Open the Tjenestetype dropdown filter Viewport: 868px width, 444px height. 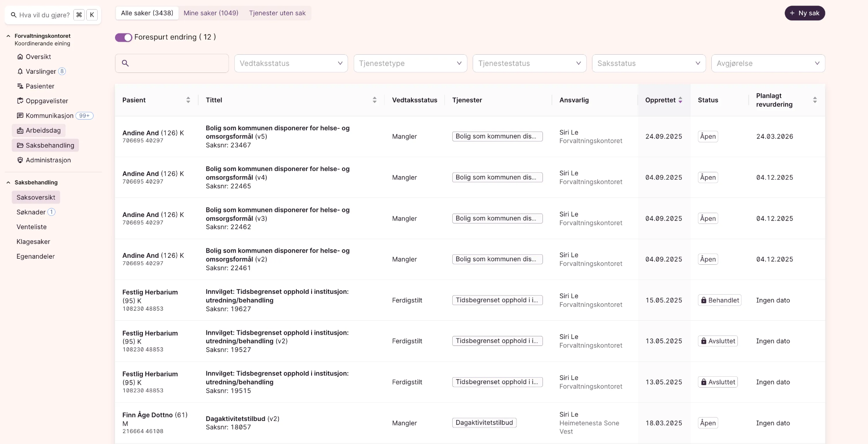click(410, 63)
